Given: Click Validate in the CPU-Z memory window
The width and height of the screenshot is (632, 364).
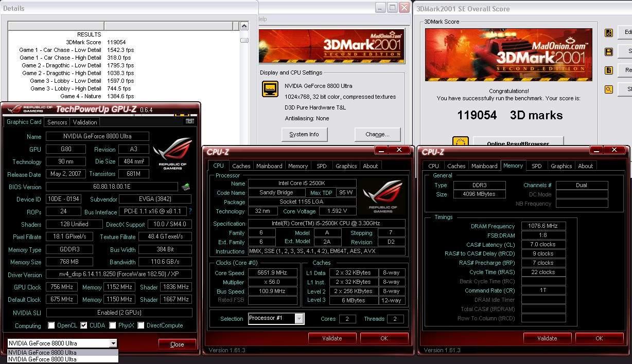Looking at the screenshot, I should tap(547, 338).
